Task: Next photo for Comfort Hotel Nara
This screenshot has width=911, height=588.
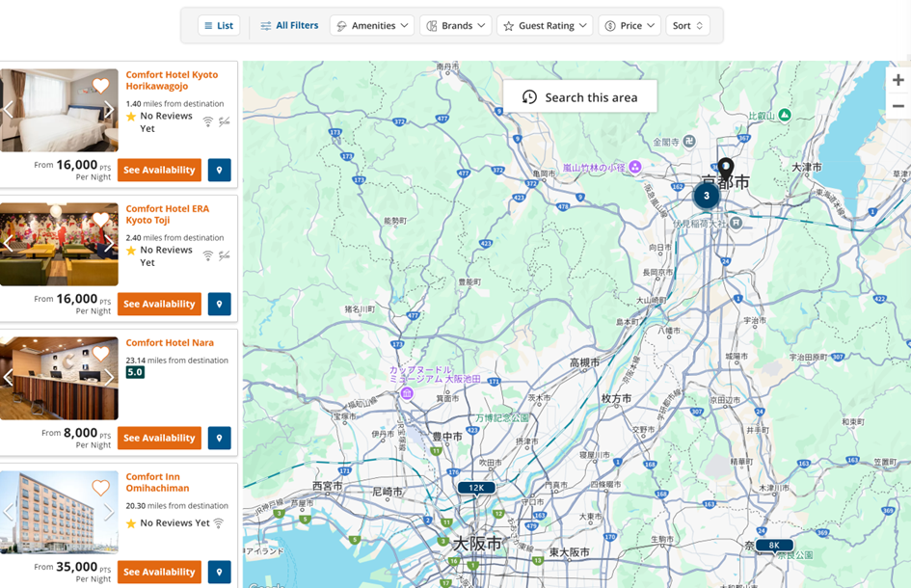Action: tap(109, 378)
